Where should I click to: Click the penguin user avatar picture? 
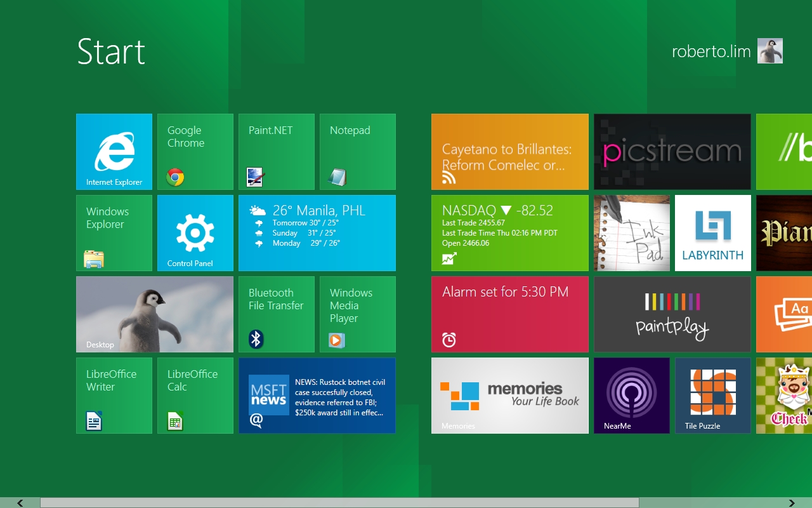pos(770,51)
